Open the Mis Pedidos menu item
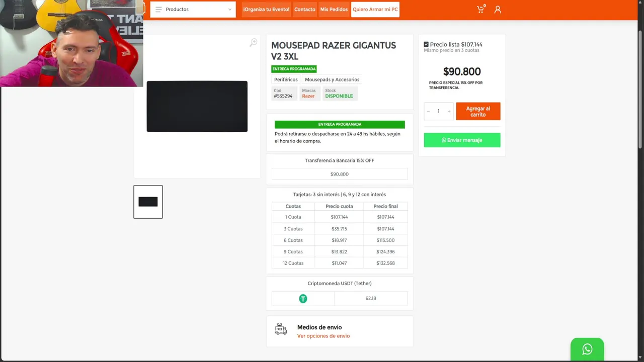 pos(334,10)
